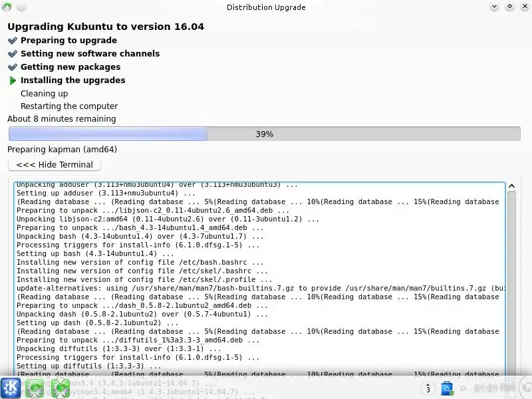Click the 'Preparing to upgrade' step label
This screenshot has width=532, height=399.
click(x=69, y=41)
